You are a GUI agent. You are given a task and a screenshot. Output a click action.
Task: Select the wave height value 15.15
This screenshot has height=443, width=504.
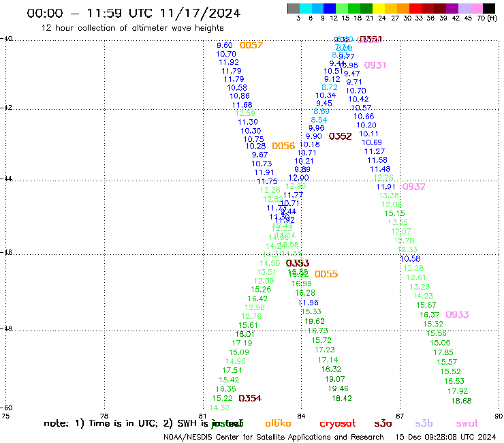395,213
